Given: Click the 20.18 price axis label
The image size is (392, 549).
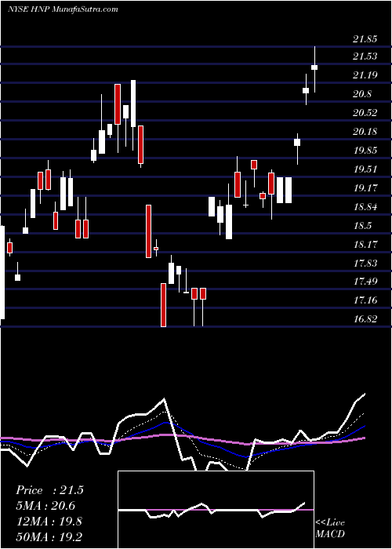Looking at the screenshot, I should [x=365, y=132].
